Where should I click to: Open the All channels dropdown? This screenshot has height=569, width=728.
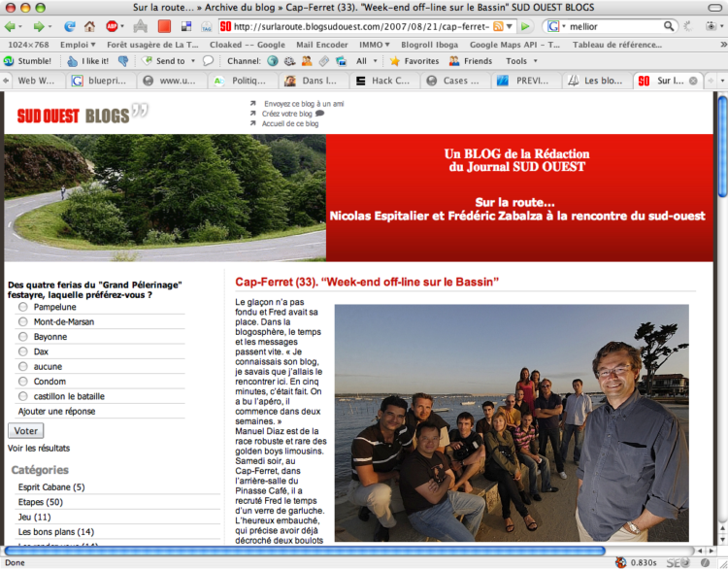pos(367,61)
